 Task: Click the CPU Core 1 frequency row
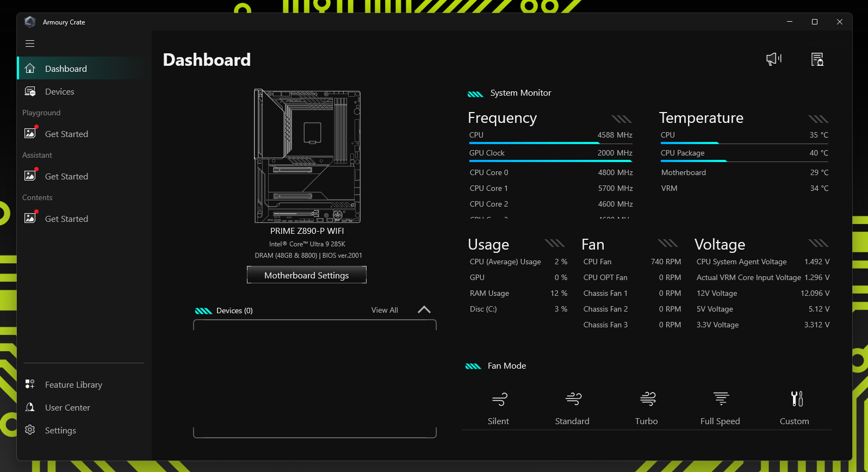click(x=551, y=188)
